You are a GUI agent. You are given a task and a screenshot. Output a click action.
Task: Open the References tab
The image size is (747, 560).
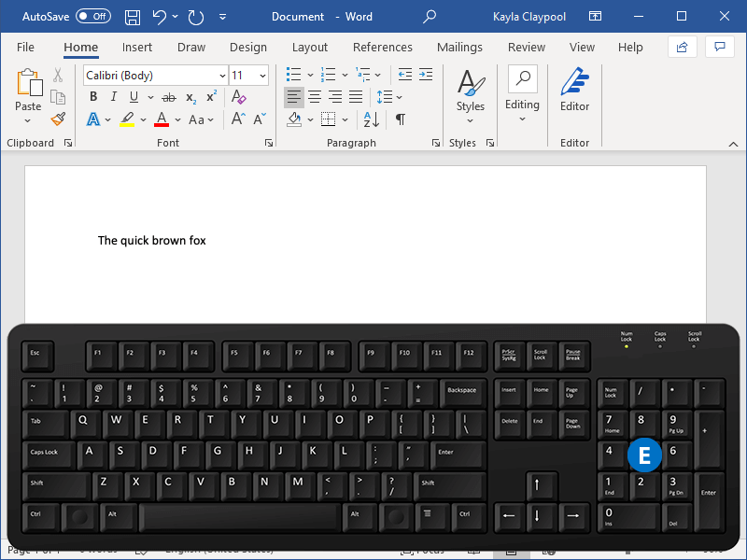382,48
